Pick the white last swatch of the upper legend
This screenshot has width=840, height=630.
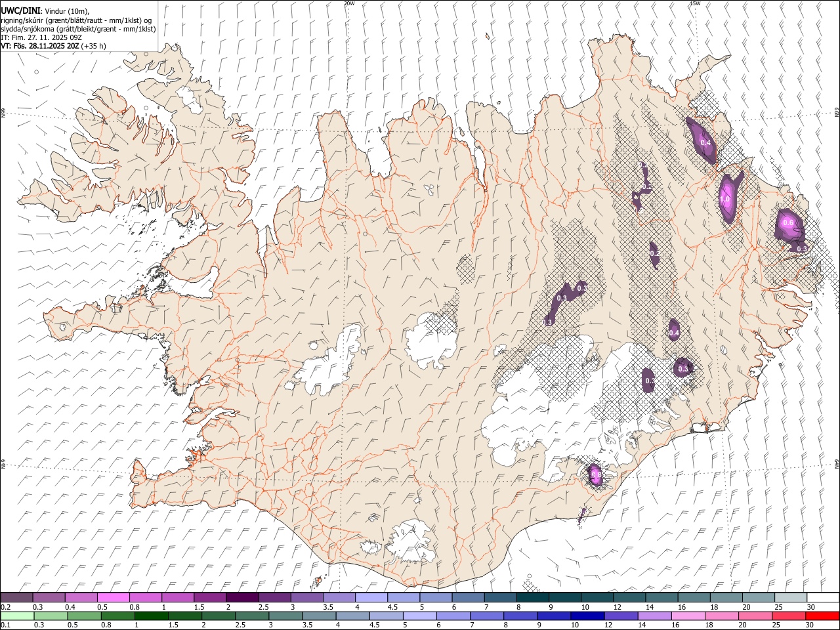point(823,598)
